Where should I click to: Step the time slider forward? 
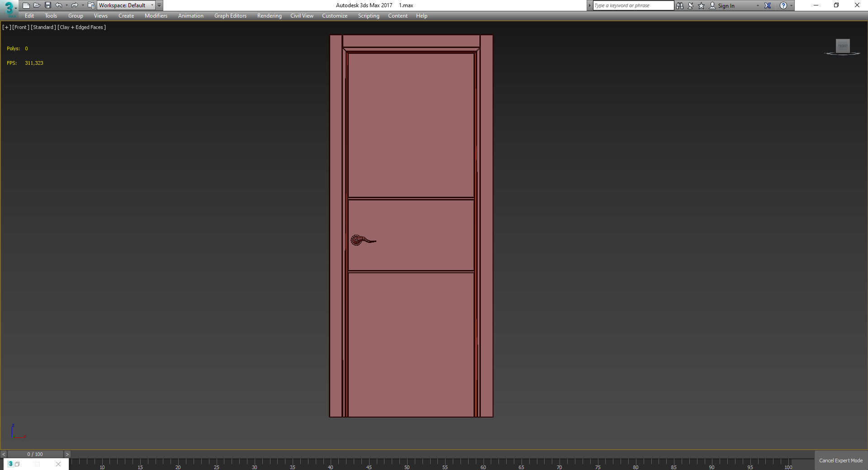(x=67, y=454)
